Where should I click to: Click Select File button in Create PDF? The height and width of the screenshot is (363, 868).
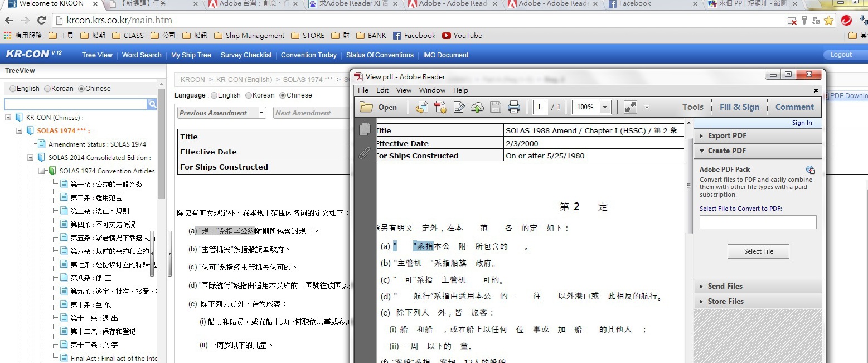click(x=758, y=251)
